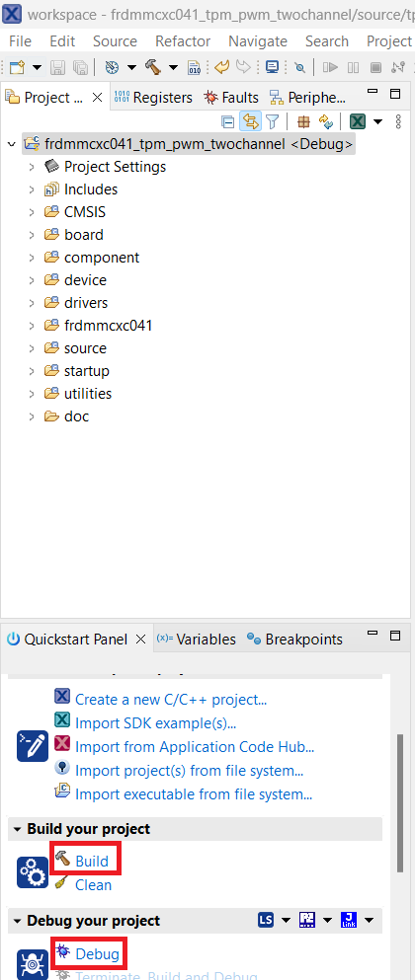415x980 pixels.
Task: Collapse the frdmmcxc041_tpm_pwm_twochannel project node
Action: coord(11,144)
